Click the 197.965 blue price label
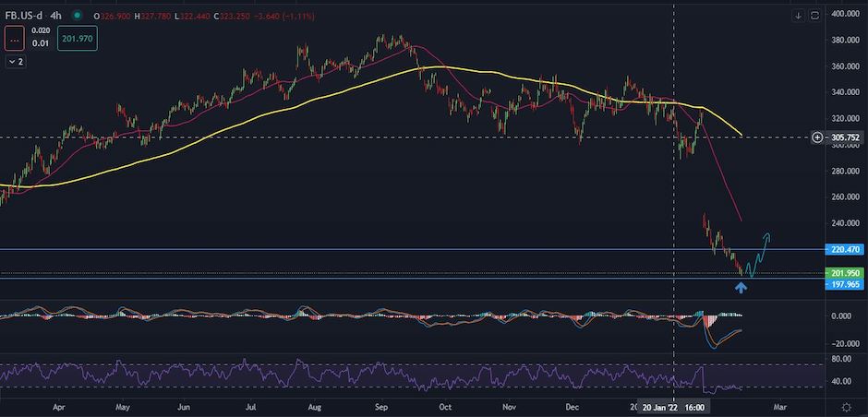The width and height of the screenshot is (868, 417). click(x=845, y=285)
